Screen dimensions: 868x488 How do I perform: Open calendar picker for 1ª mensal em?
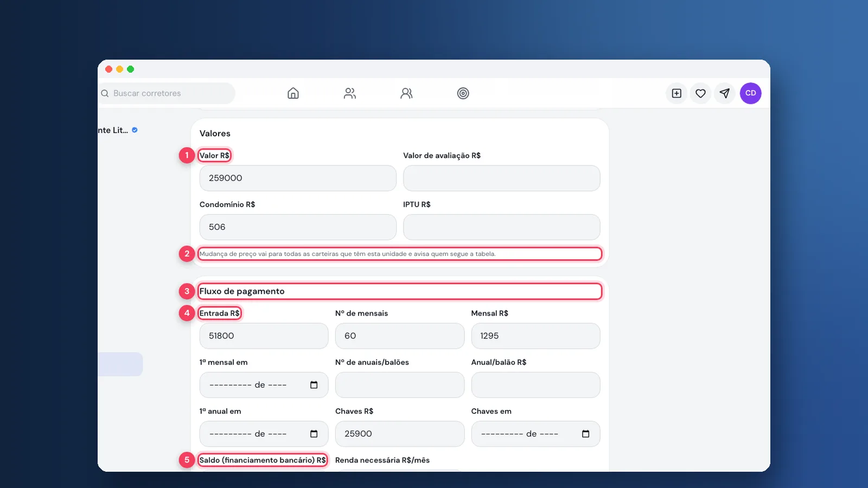(x=314, y=385)
